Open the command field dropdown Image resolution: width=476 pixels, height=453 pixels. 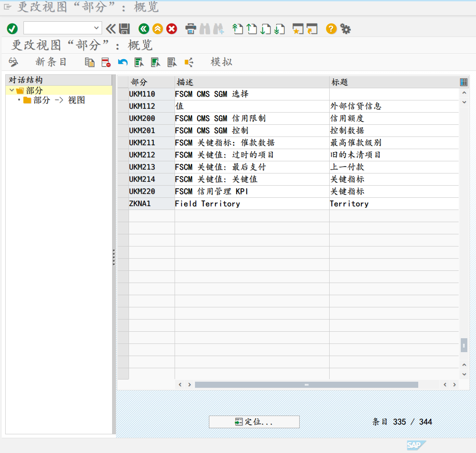(96, 28)
